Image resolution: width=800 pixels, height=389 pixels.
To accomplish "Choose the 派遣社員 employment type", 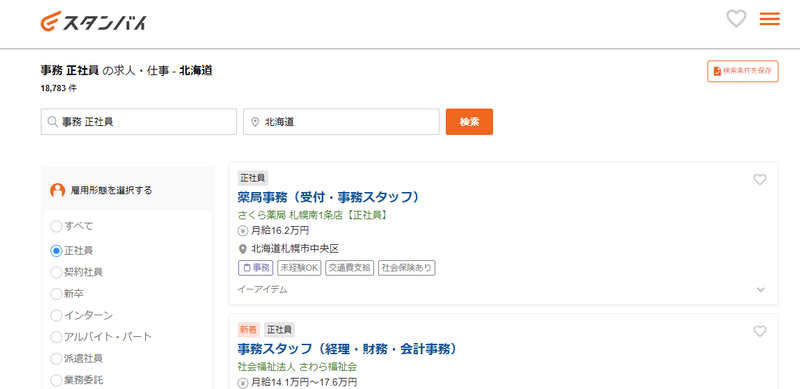I will click(56, 358).
